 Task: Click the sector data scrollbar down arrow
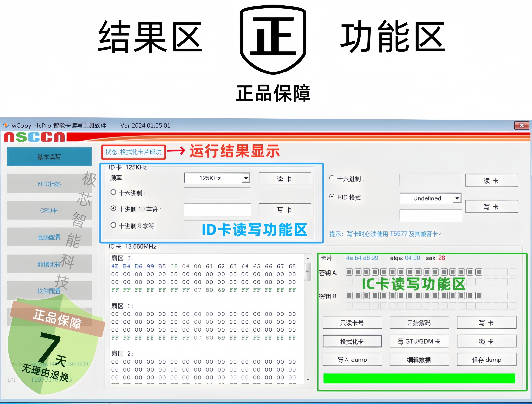(x=308, y=380)
